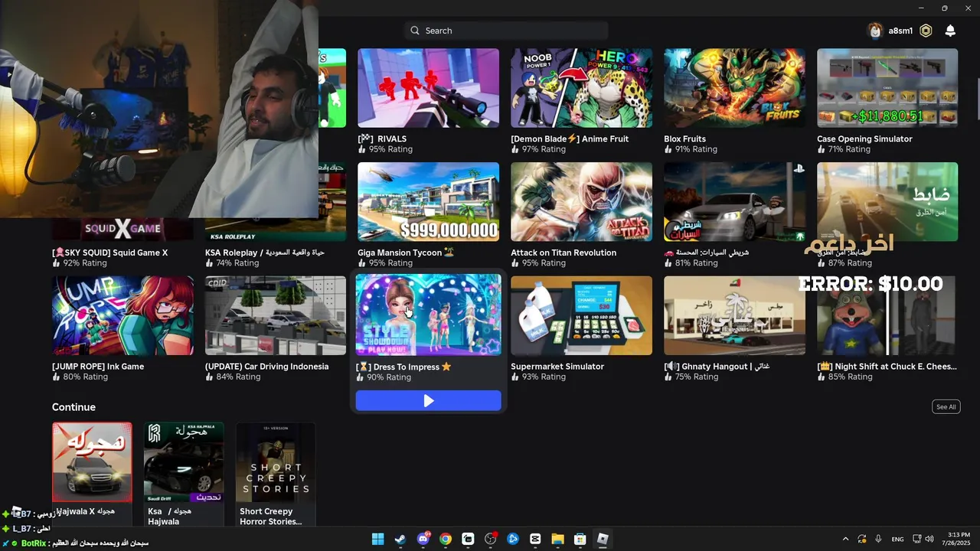Open Discord from the taskbar
Image resolution: width=980 pixels, height=551 pixels.
click(x=423, y=539)
